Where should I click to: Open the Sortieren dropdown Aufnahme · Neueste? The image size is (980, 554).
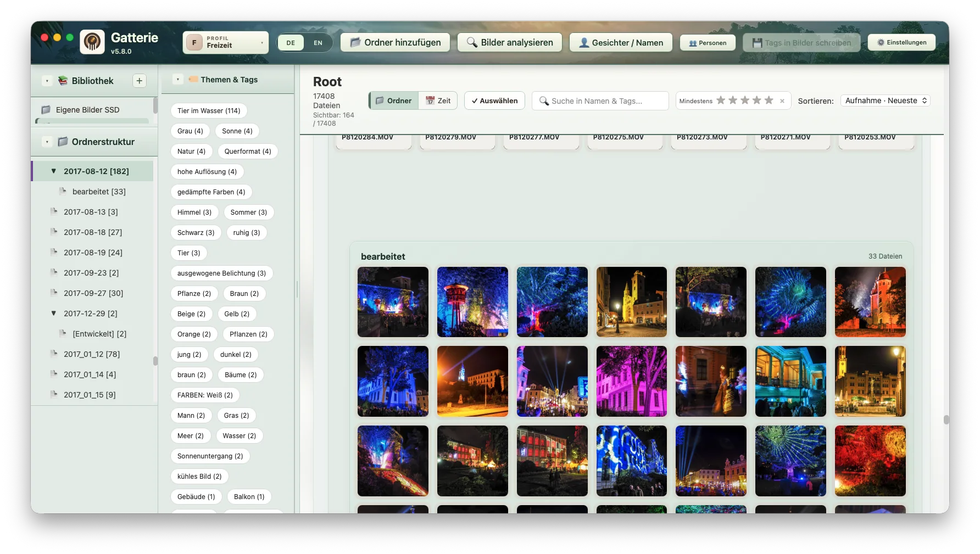pyautogui.click(x=885, y=100)
